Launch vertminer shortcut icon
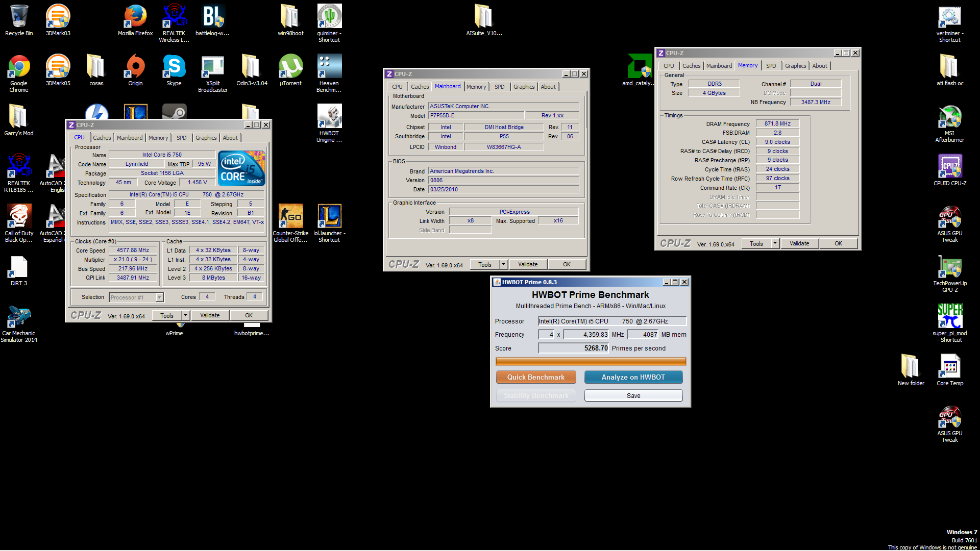Viewport: 980px width, 551px height. click(949, 23)
